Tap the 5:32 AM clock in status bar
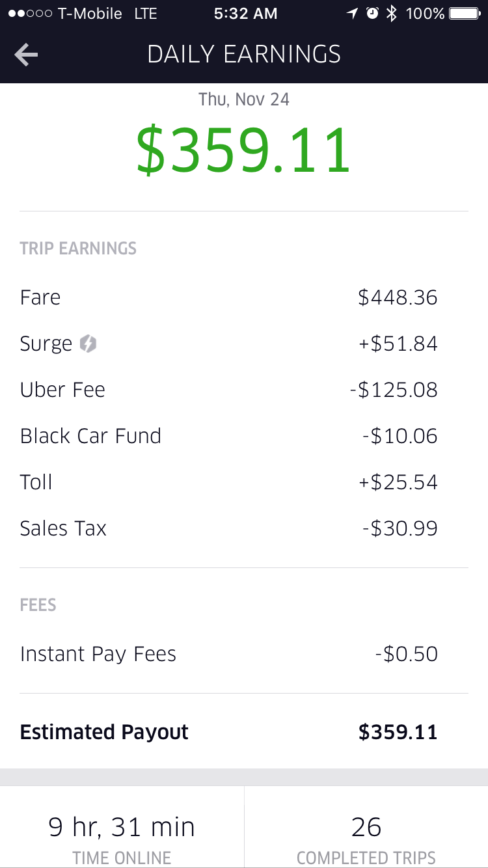Screen dimensions: 488x868 click(244, 14)
